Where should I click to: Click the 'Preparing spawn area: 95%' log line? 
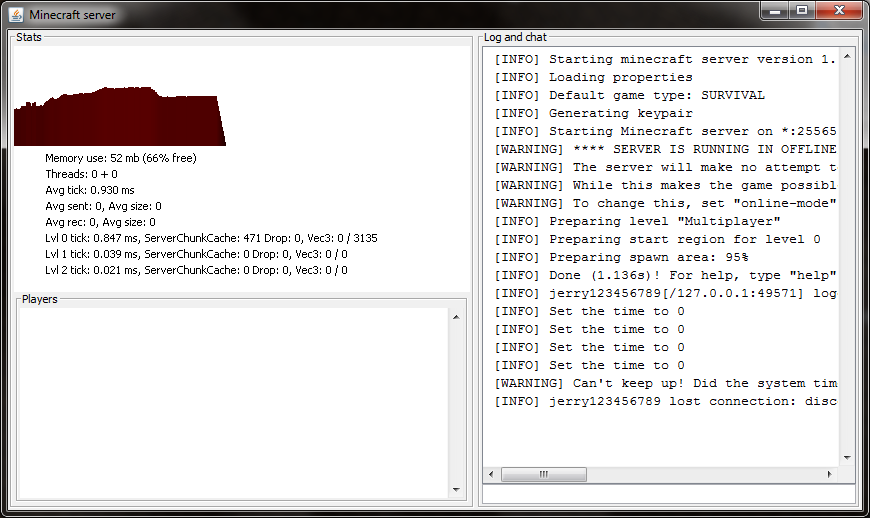pyautogui.click(x=621, y=257)
